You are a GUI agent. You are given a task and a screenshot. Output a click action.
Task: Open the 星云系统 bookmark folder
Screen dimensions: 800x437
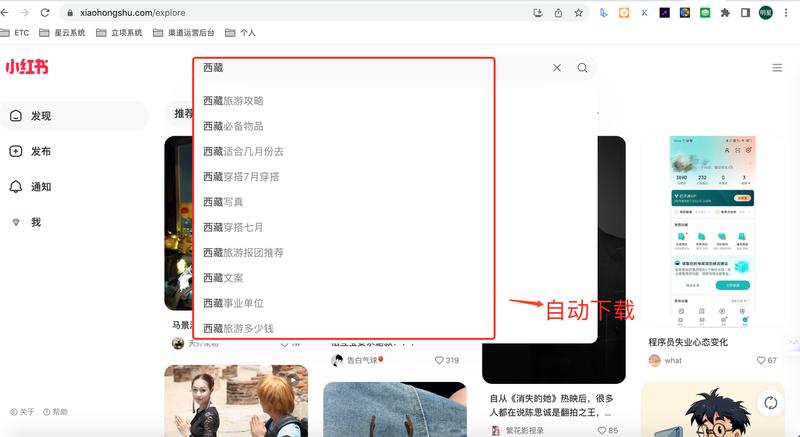62,33
